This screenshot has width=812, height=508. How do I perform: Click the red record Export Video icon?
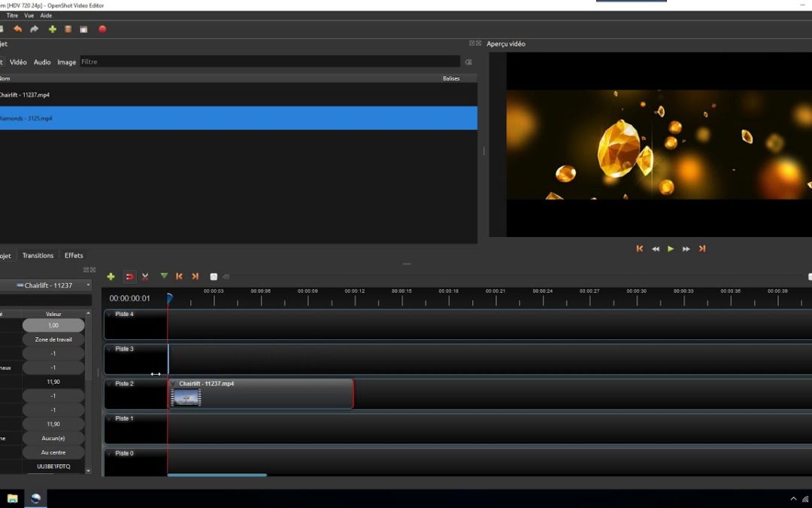point(102,29)
